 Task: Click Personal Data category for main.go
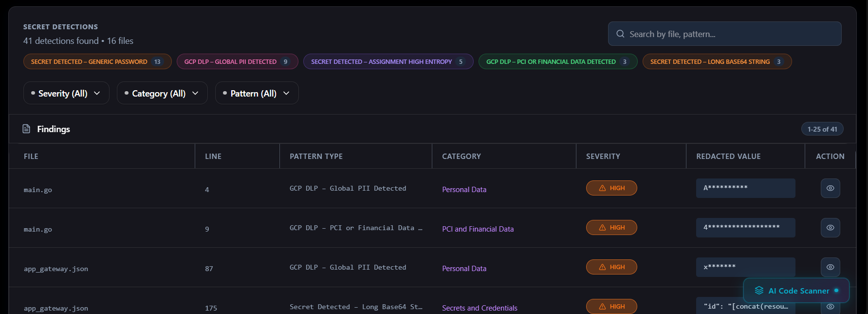[464, 190]
